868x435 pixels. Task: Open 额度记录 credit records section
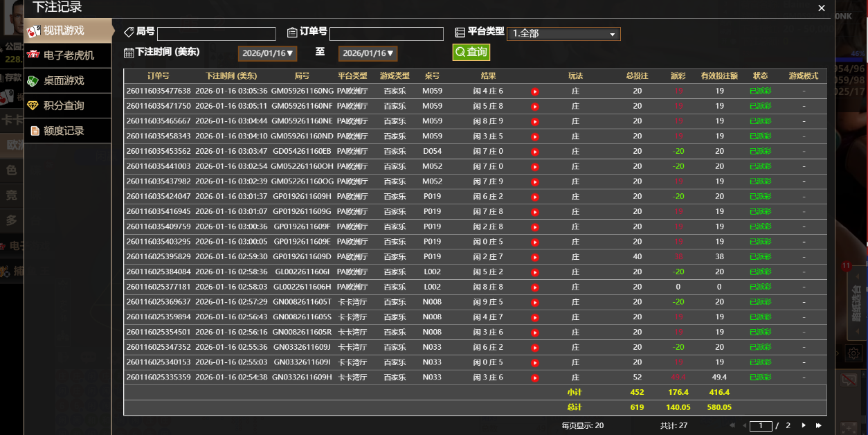point(67,130)
